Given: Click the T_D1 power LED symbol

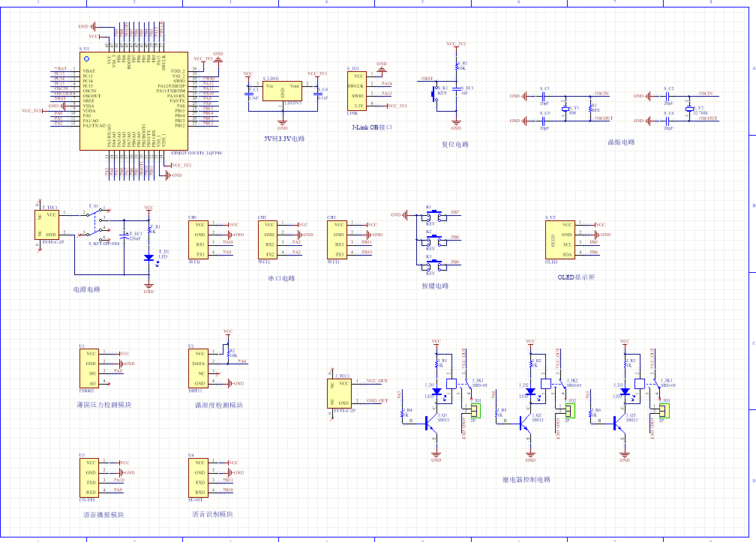Looking at the screenshot, I should [148, 257].
